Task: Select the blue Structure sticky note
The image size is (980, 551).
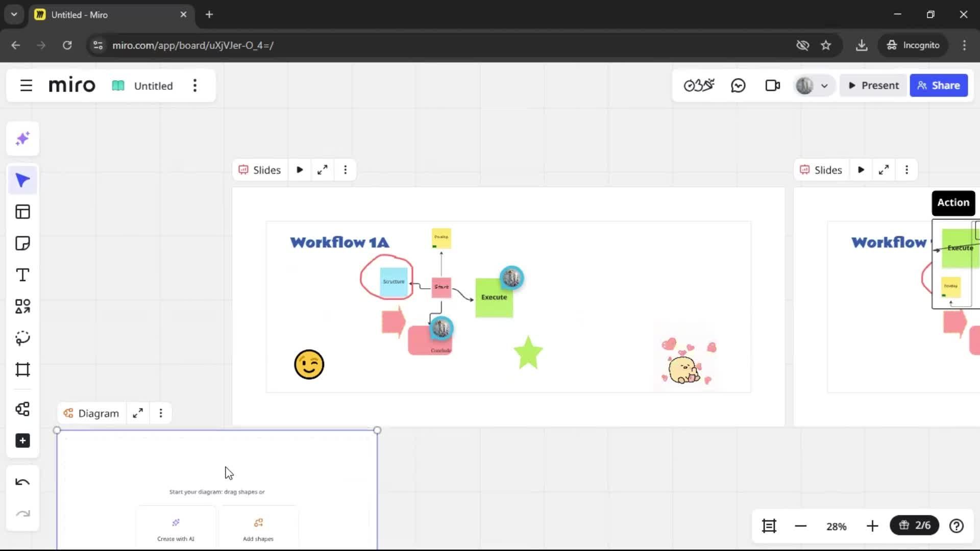Action: pos(394,282)
